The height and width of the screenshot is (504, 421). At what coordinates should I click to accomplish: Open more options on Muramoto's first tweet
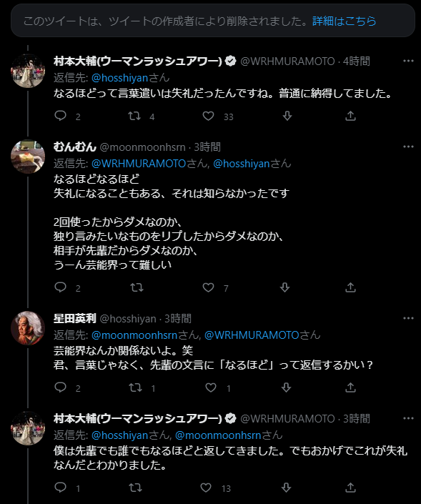408,61
